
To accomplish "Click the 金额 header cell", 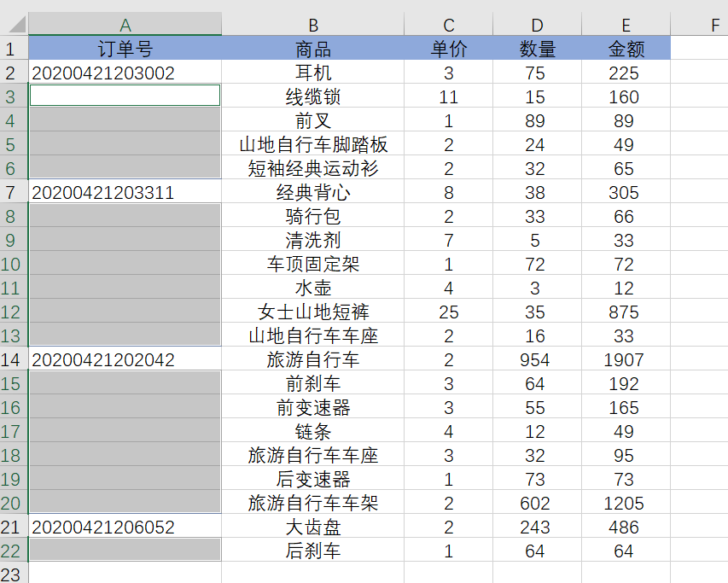I will pos(626,49).
